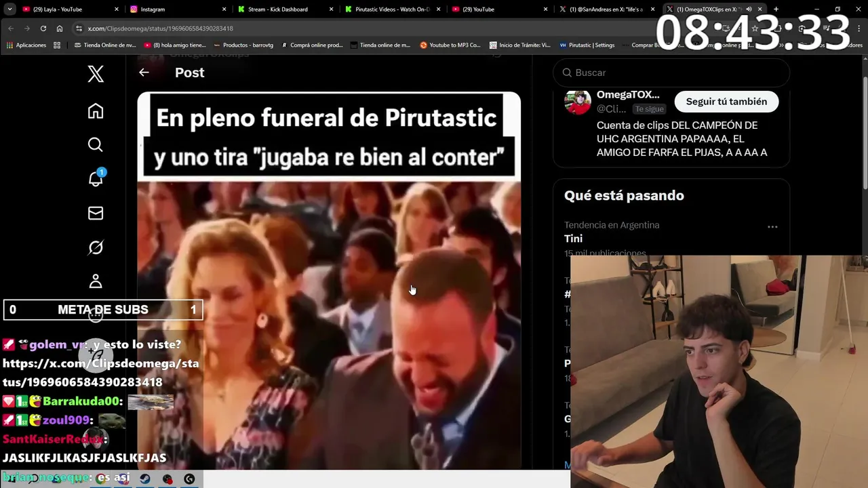Expand the tab search dropdown
This screenshot has width=868, height=488.
(x=9, y=9)
